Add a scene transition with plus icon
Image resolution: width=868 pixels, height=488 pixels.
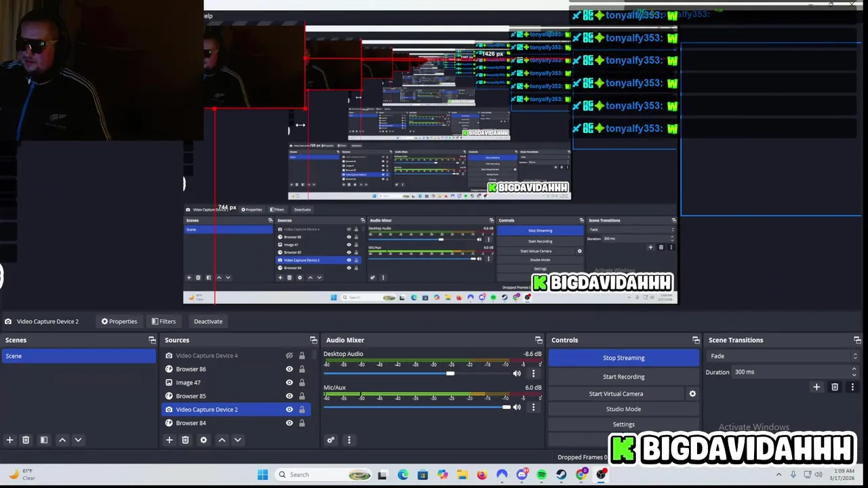point(816,387)
